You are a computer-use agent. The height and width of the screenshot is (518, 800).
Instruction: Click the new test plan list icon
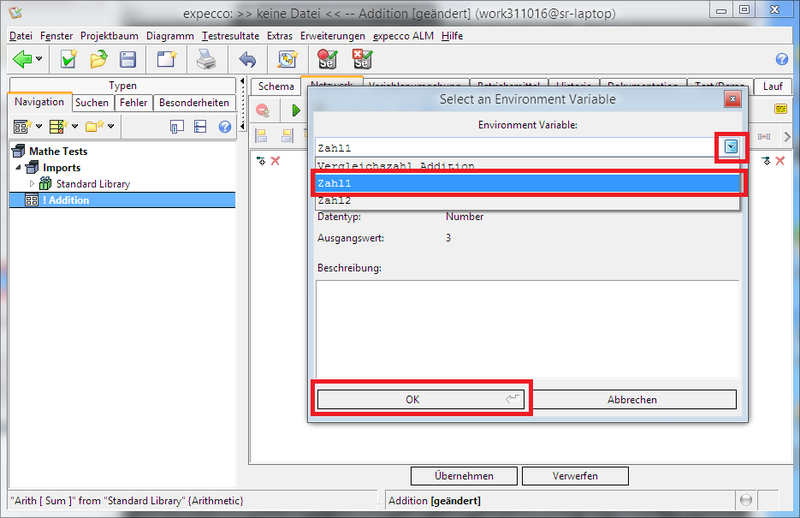pyautogui.click(x=58, y=126)
